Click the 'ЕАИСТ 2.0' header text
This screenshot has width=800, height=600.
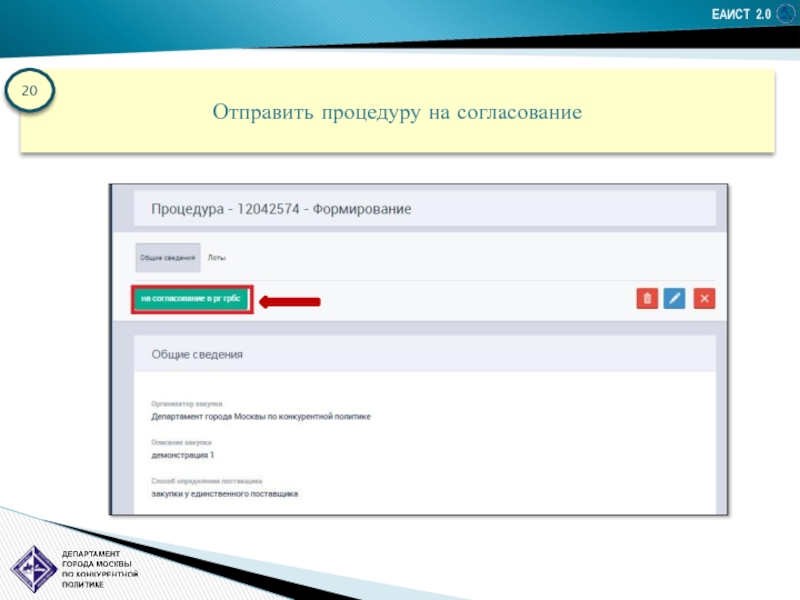click(x=741, y=14)
